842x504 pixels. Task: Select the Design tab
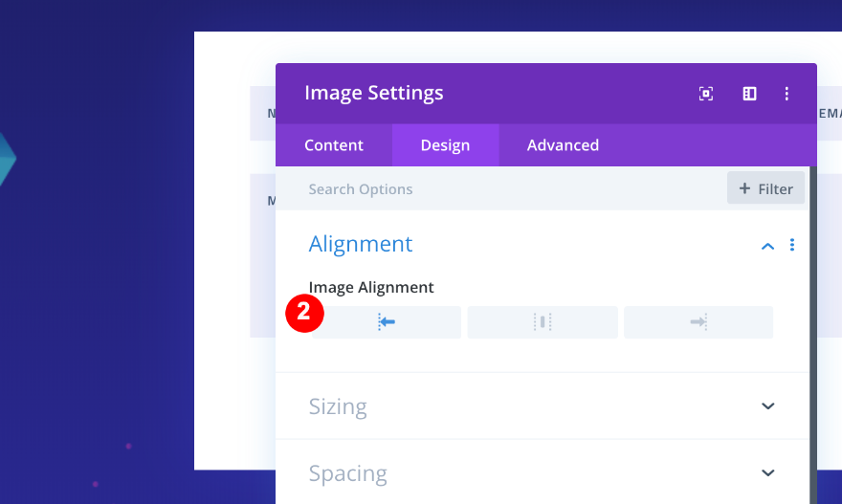point(445,145)
